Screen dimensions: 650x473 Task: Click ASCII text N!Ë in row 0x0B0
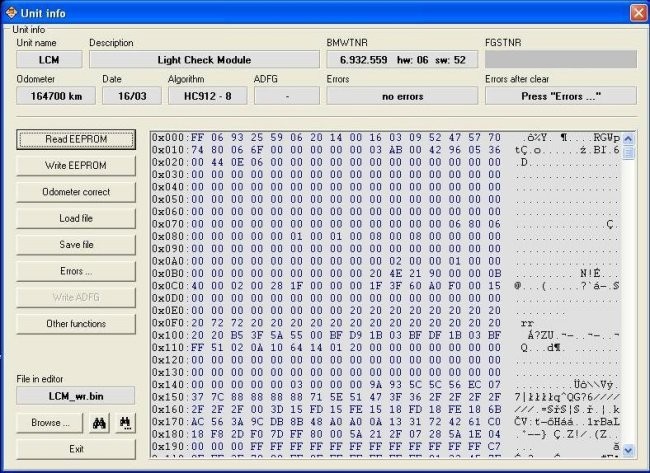(x=590, y=274)
